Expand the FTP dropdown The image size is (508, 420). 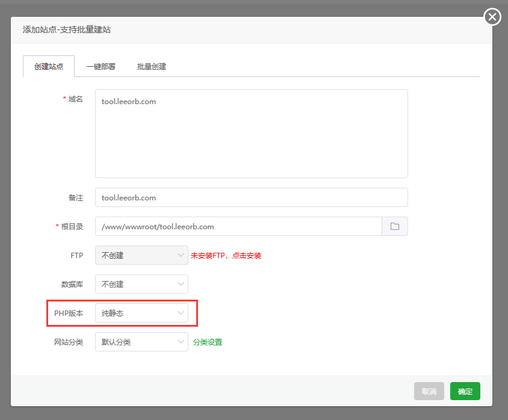coord(141,255)
